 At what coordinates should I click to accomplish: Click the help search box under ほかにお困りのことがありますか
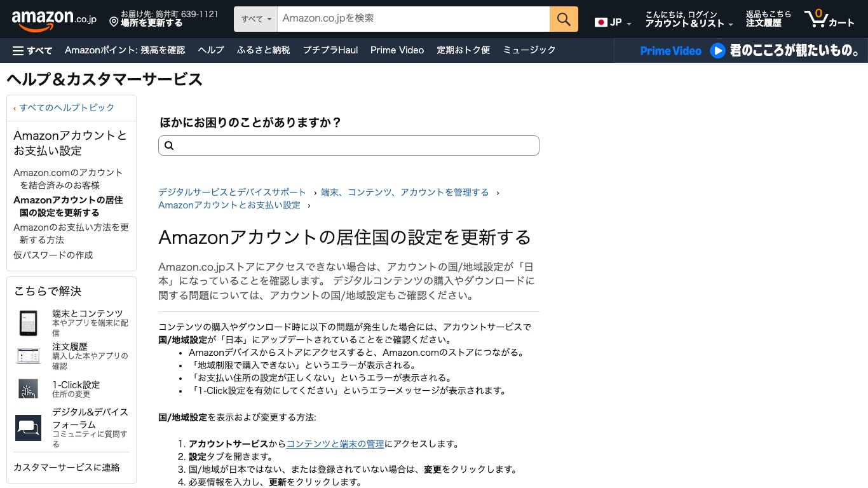coord(349,146)
